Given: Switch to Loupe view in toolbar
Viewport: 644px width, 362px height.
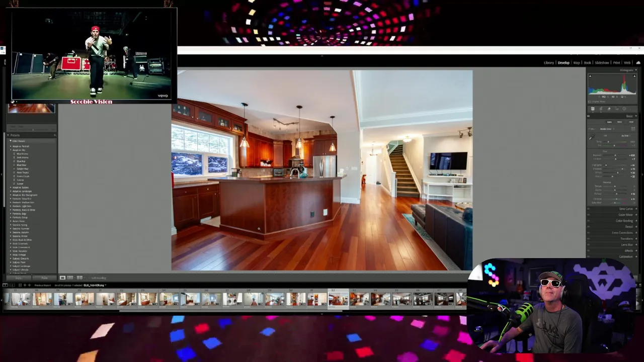Looking at the screenshot, I should [62, 278].
